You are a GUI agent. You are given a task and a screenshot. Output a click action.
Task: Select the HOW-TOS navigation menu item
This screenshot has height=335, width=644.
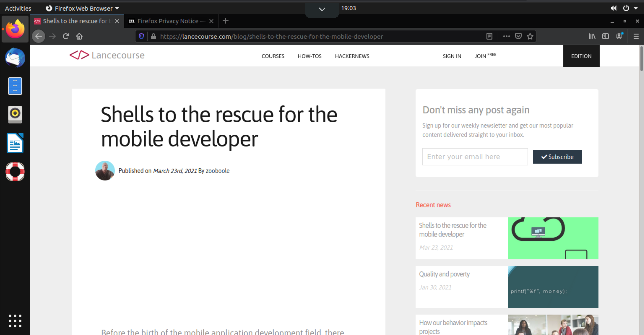point(310,56)
